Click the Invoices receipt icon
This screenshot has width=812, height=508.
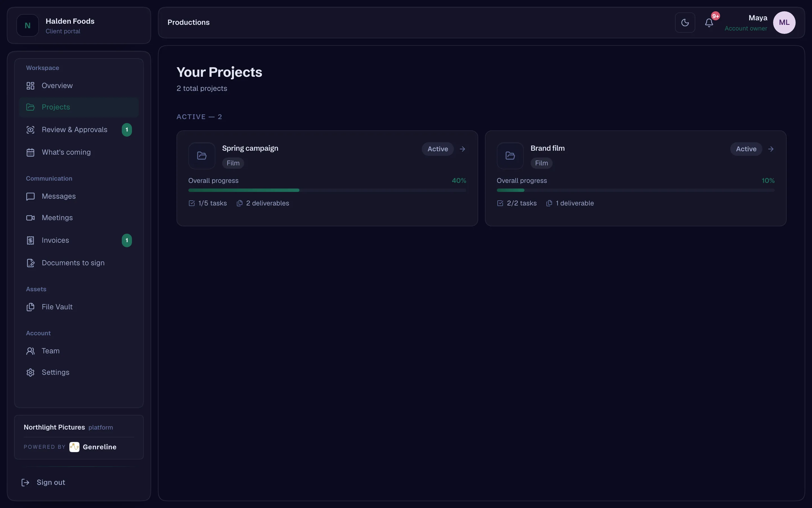[30, 240]
